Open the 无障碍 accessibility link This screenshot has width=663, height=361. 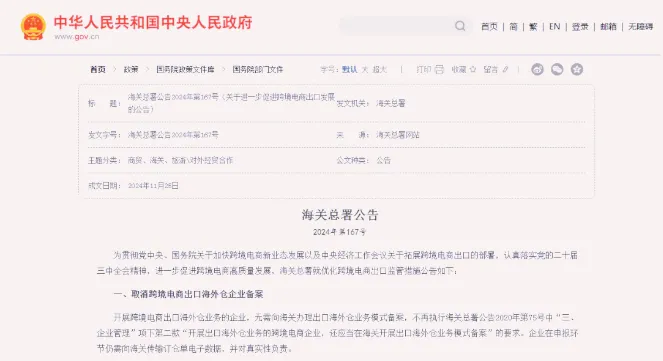(x=641, y=27)
